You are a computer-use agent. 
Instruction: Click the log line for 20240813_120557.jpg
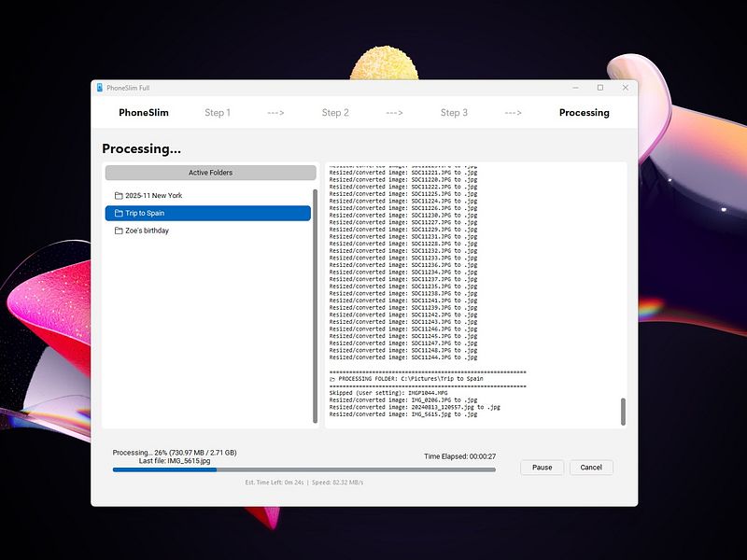coord(415,408)
